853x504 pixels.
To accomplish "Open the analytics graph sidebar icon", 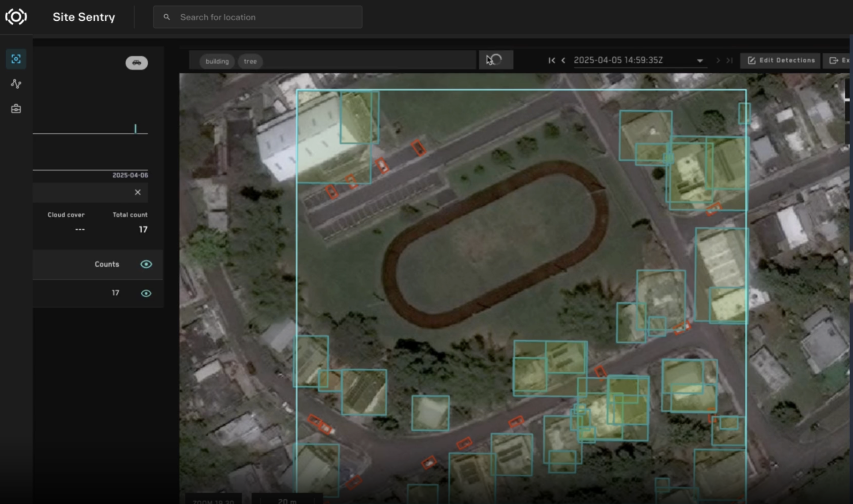I will coord(16,84).
